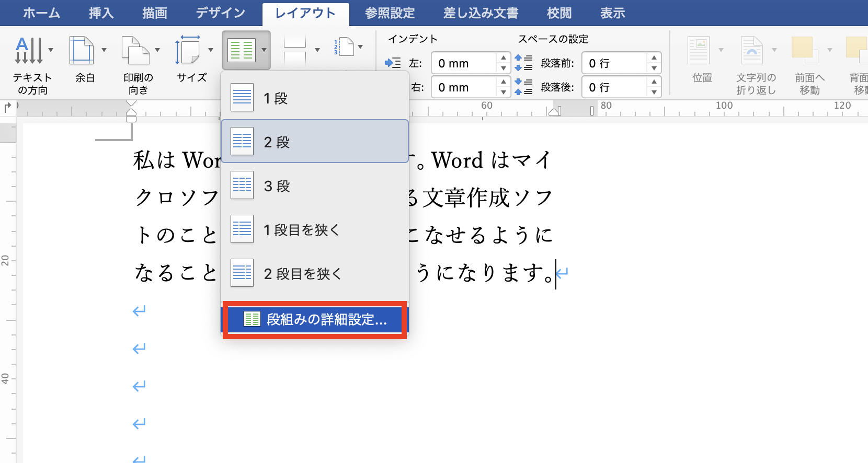The width and height of the screenshot is (868, 463).
Task: Click the left indent 0 mm field
Action: coord(464,63)
